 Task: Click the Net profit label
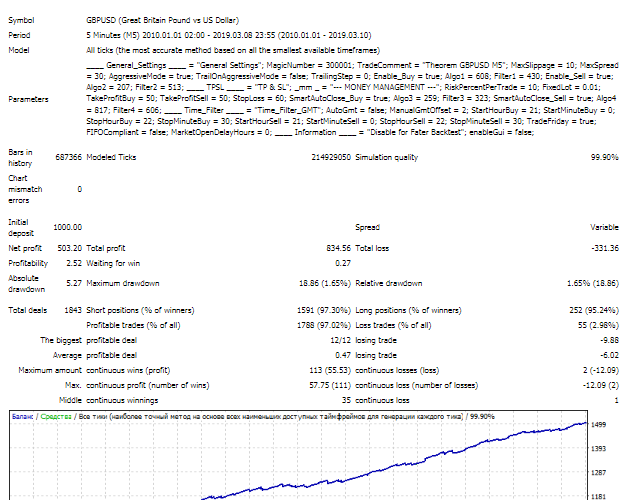25,248
